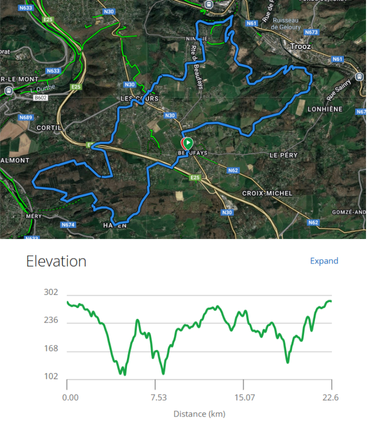367x430 pixels.
Task: Click the train station icon at top center
Action: [x=209, y=4]
